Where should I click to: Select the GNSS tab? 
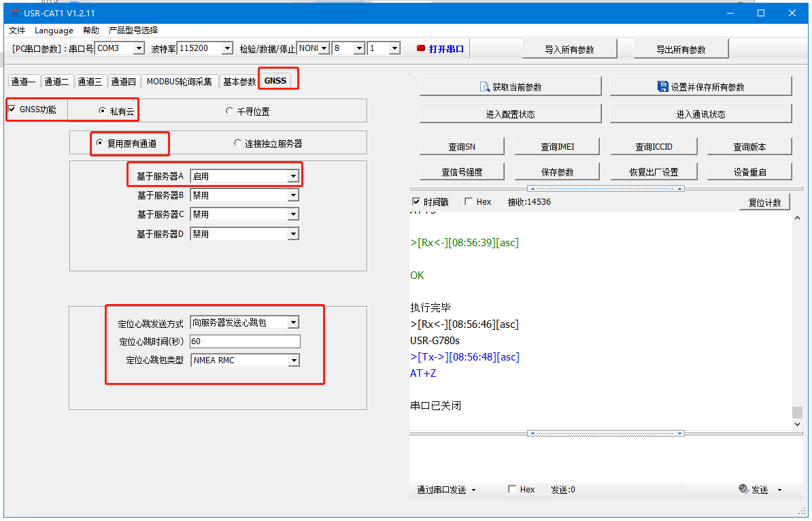pos(275,80)
